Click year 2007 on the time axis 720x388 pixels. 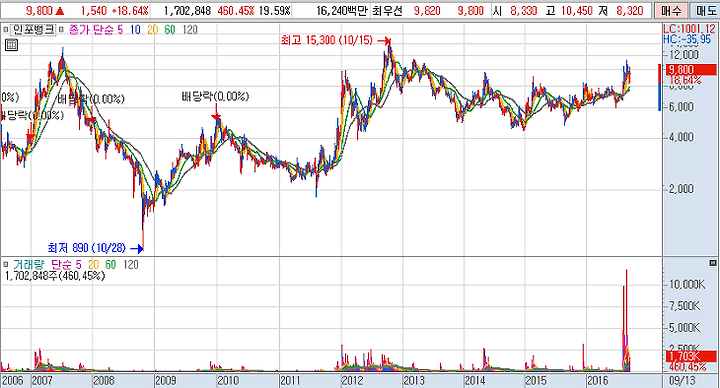pos(42,381)
